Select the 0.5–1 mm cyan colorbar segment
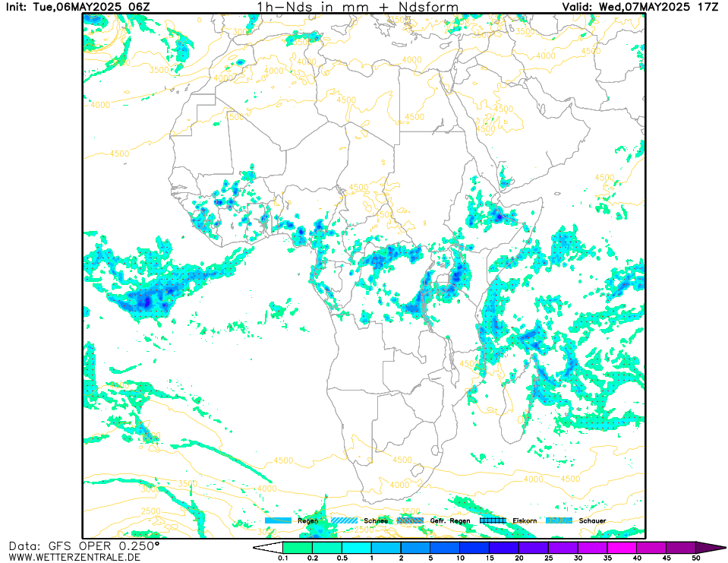Viewport: 728px width, 563px height. (x=357, y=547)
